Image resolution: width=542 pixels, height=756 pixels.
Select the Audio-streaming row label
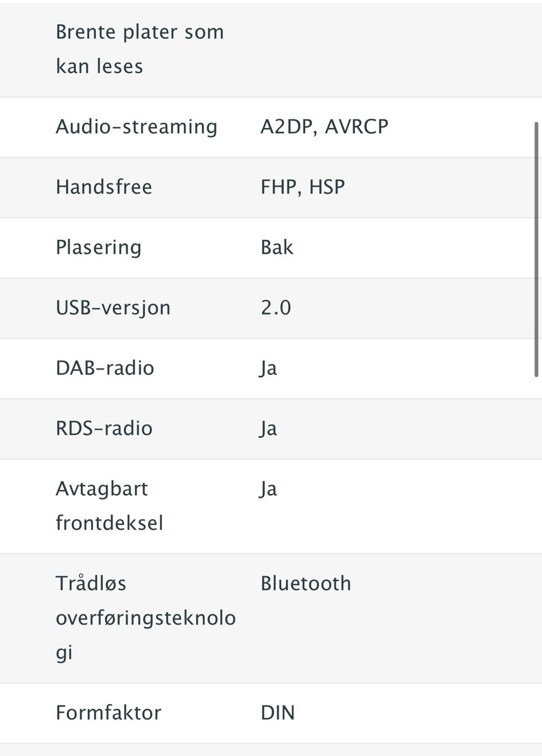[x=136, y=127]
